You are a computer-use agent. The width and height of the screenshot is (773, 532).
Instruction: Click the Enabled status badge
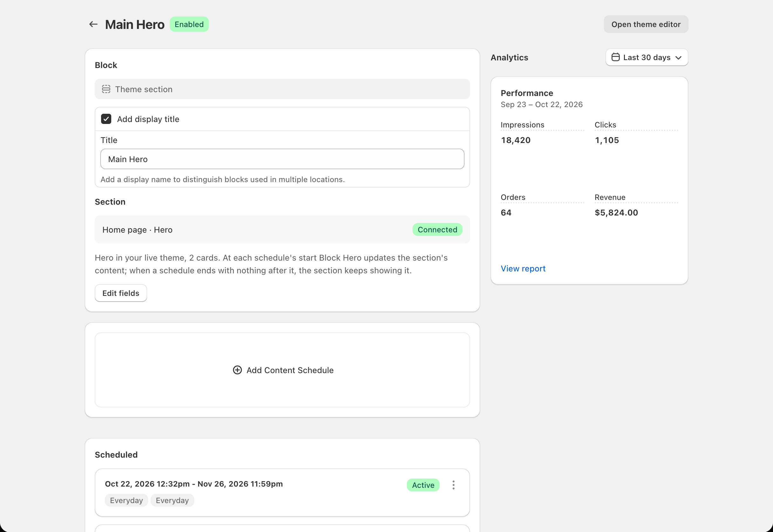coord(189,24)
